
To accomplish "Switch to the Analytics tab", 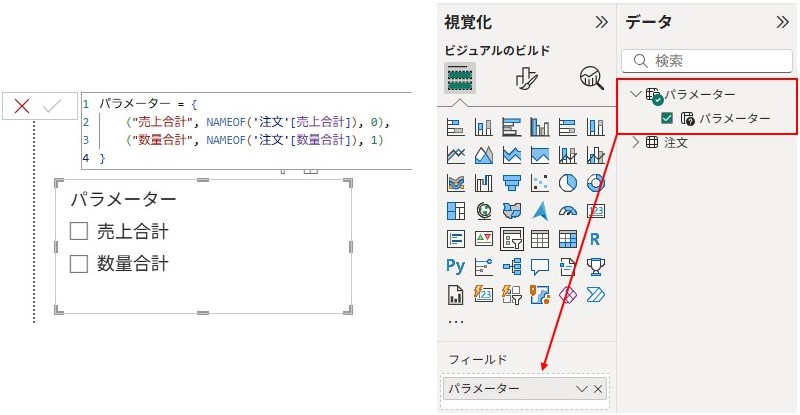I will pos(592,78).
